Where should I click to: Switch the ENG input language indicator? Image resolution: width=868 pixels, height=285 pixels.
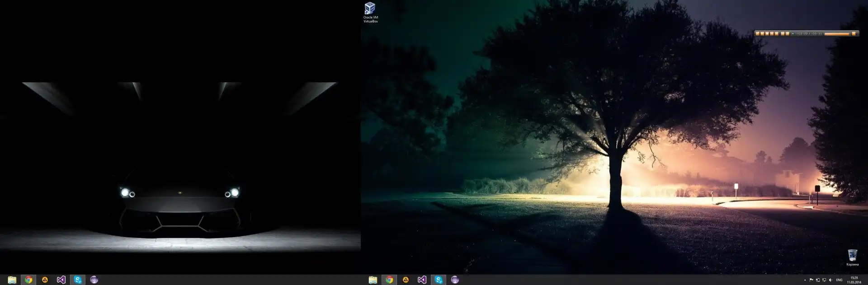click(840, 280)
